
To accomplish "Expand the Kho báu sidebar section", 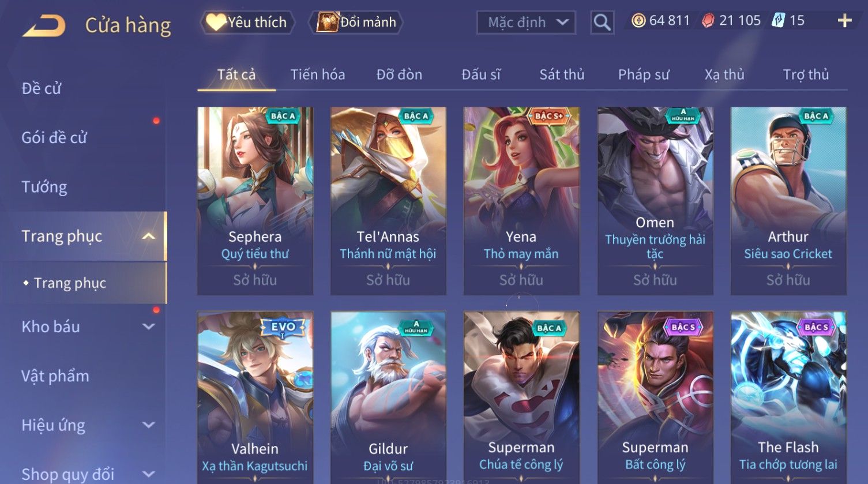I will pyautogui.click(x=148, y=327).
